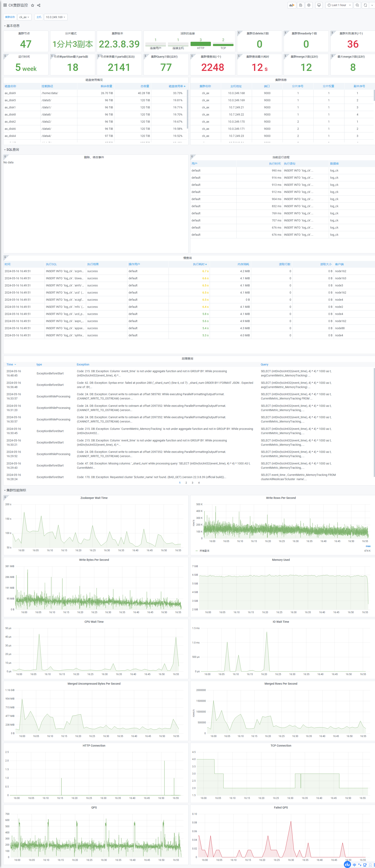
Task: Open the Last 1 hour time picker
Action: click(339, 5)
